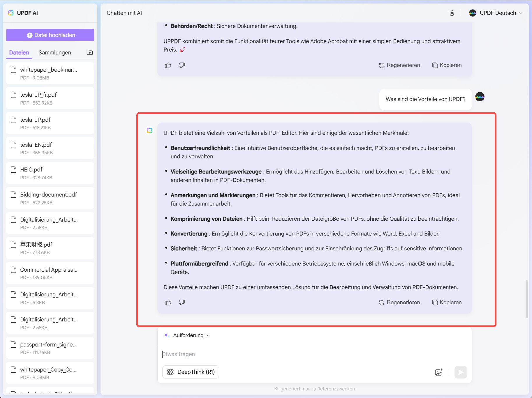Open Commercial Appraisa... file
The image size is (532, 398).
tap(50, 273)
